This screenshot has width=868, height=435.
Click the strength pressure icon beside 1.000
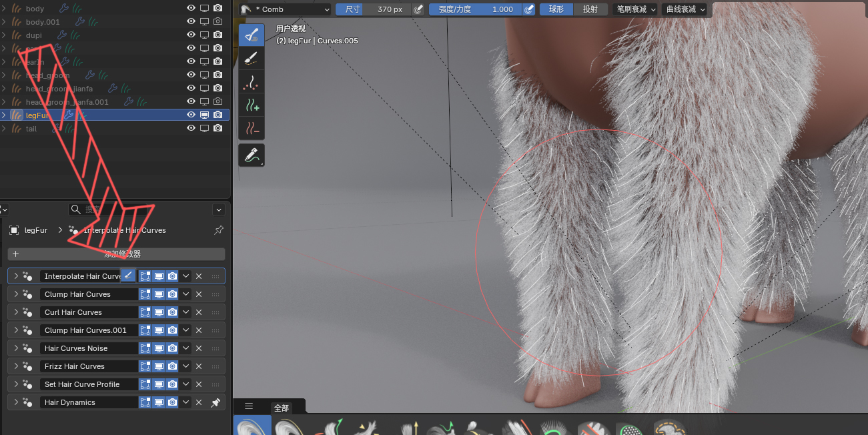tap(530, 9)
